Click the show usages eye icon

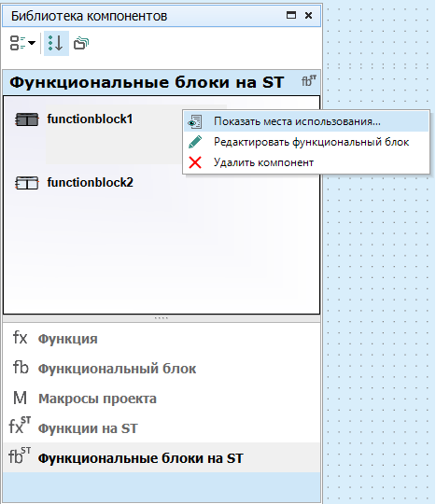coord(195,122)
